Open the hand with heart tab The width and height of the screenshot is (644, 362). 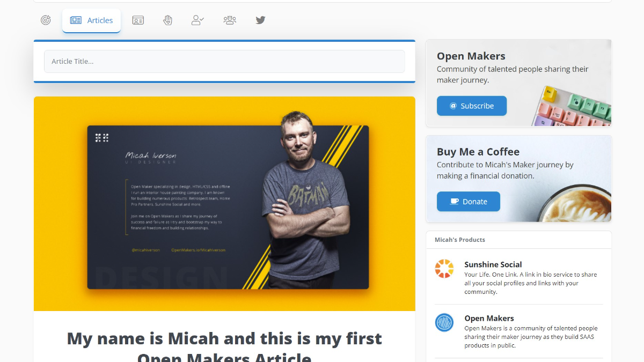[x=168, y=20]
